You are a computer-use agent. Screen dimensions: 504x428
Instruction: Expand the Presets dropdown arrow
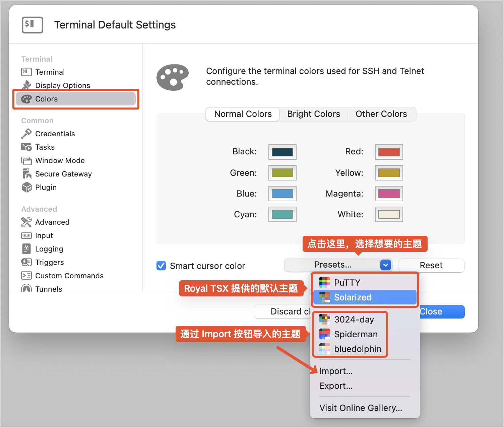click(x=386, y=265)
